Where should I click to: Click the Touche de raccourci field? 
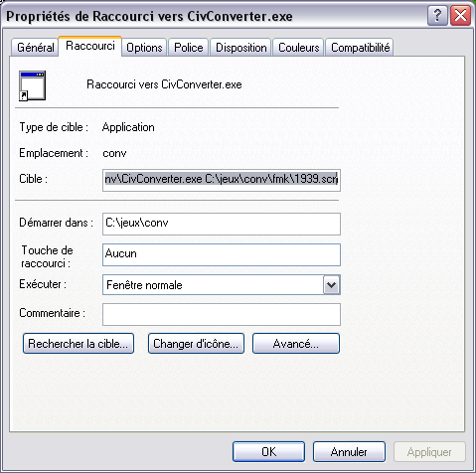222,254
